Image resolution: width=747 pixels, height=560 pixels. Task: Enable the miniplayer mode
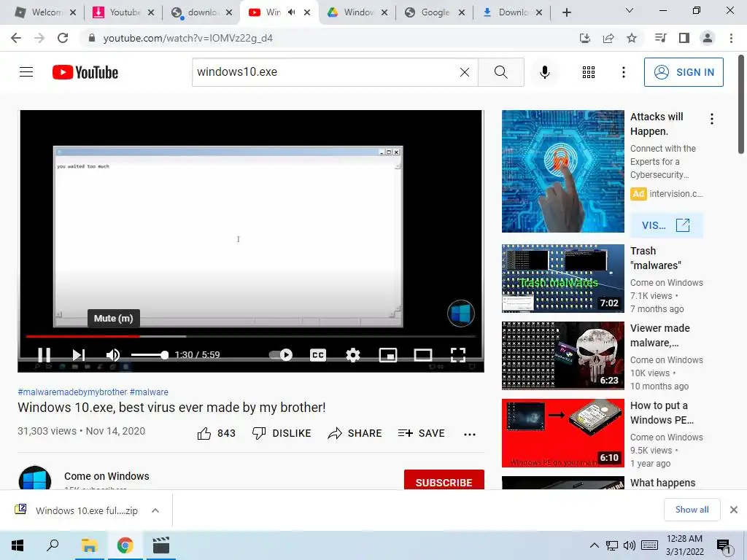click(x=388, y=355)
